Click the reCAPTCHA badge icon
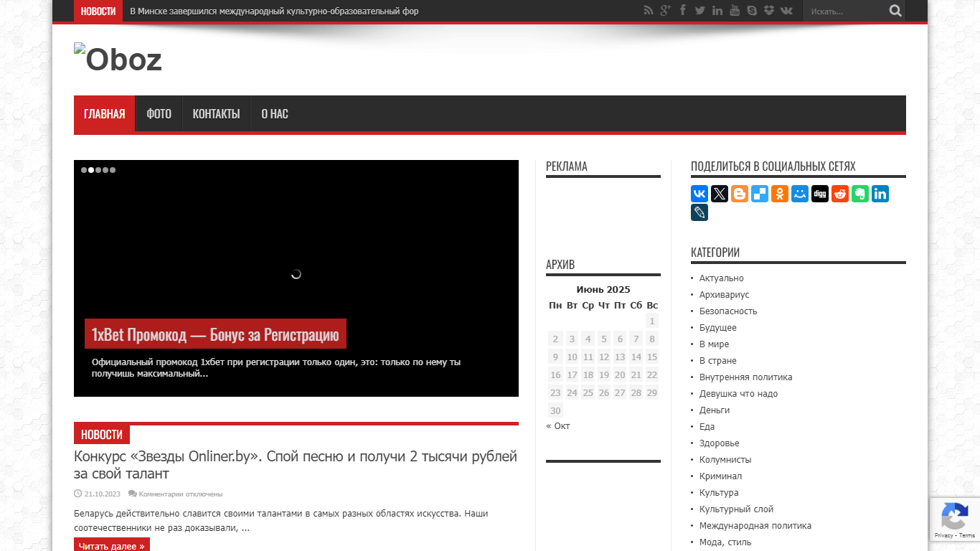 coord(954,516)
